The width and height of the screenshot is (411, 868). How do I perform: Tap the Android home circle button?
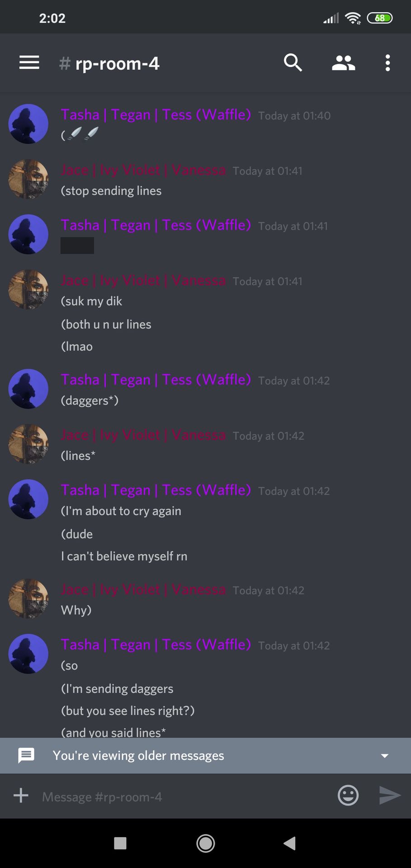[x=206, y=843]
